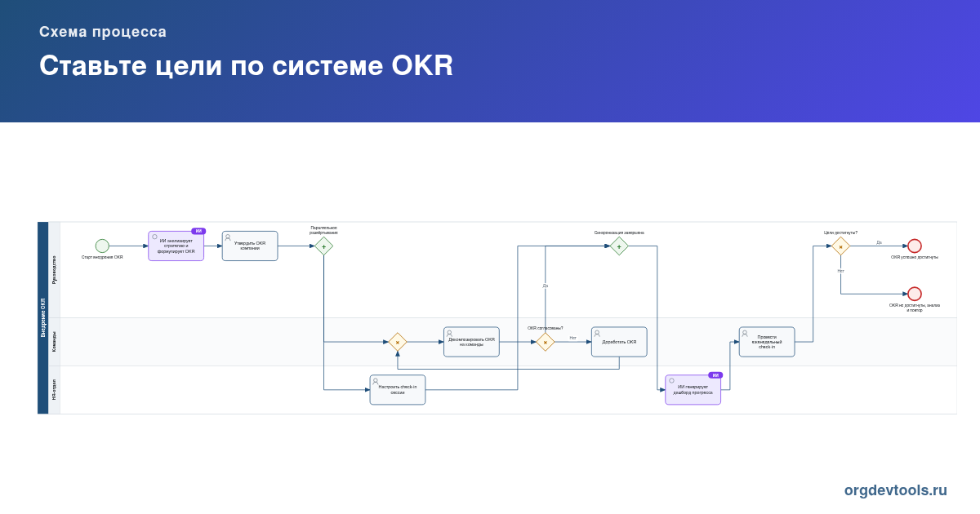Viewport: 980px width, 514px height.
Task: Click the green 'Синхронизация завершена' gateway diamond
Action: pyautogui.click(x=619, y=246)
